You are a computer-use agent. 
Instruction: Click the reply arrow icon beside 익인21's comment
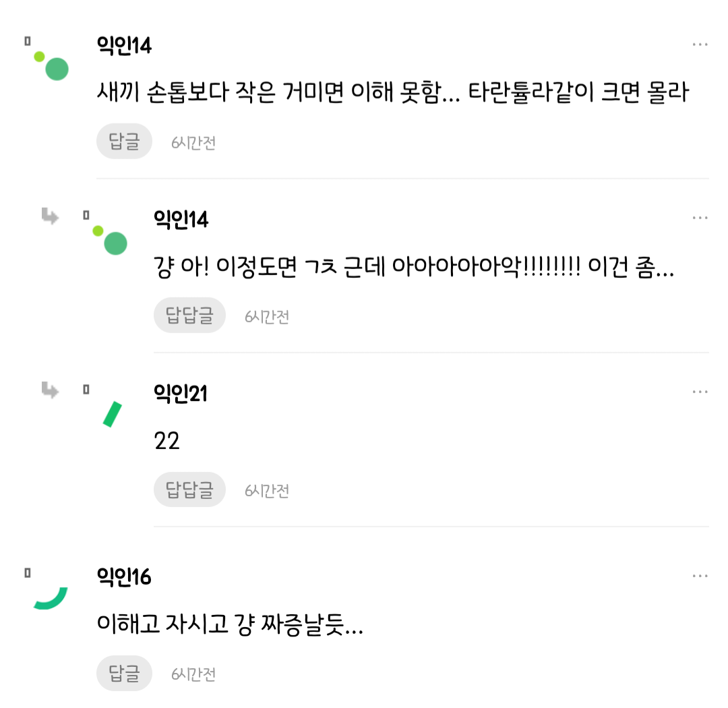click(50, 391)
